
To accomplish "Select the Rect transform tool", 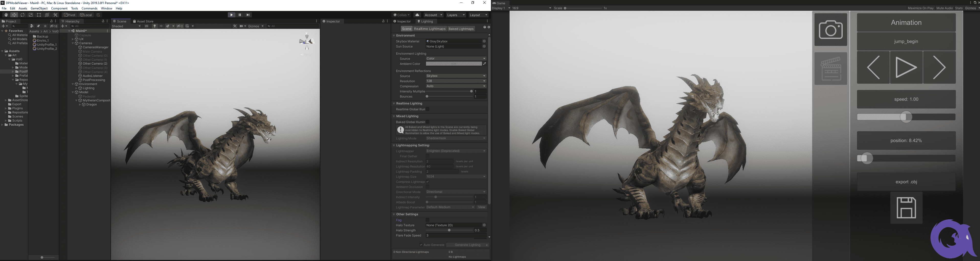I will [x=39, y=15].
